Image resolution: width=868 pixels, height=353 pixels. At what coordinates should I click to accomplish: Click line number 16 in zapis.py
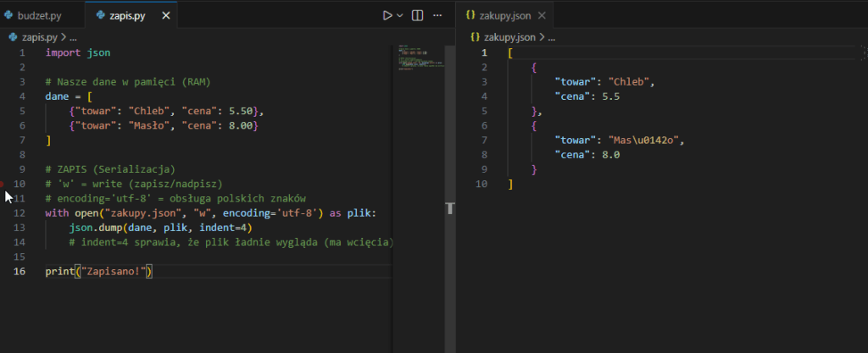point(21,271)
